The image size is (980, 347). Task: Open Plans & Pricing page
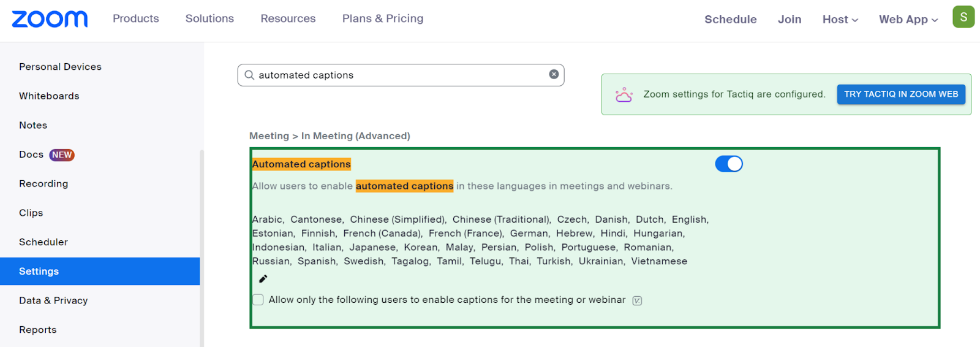pos(383,18)
